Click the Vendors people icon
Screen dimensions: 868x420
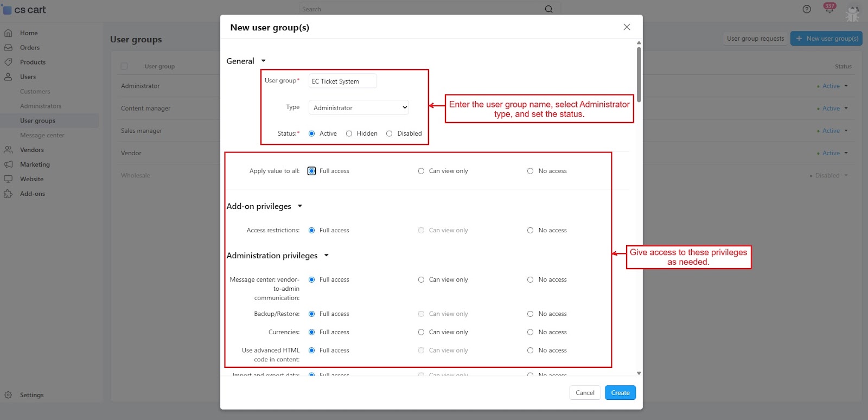click(8, 150)
